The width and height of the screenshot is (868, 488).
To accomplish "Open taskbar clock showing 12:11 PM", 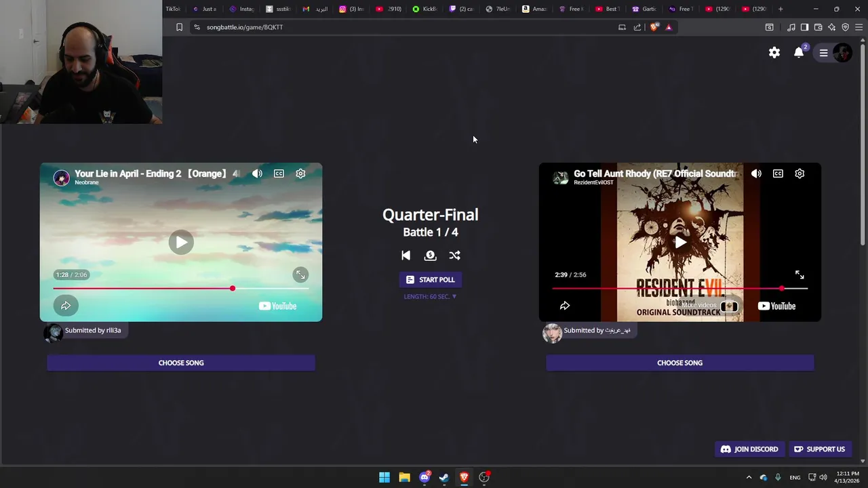I will pyautogui.click(x=847, y=477).
